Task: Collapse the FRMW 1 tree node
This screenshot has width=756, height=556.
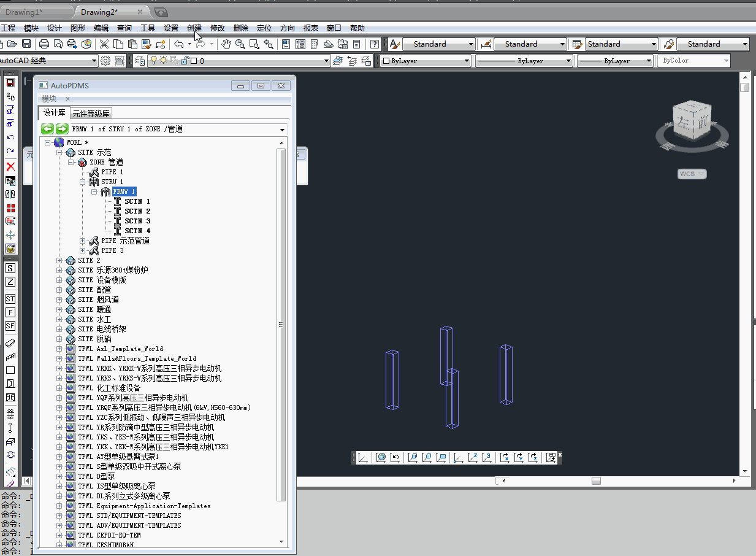Action: click(x=94, y=191)
